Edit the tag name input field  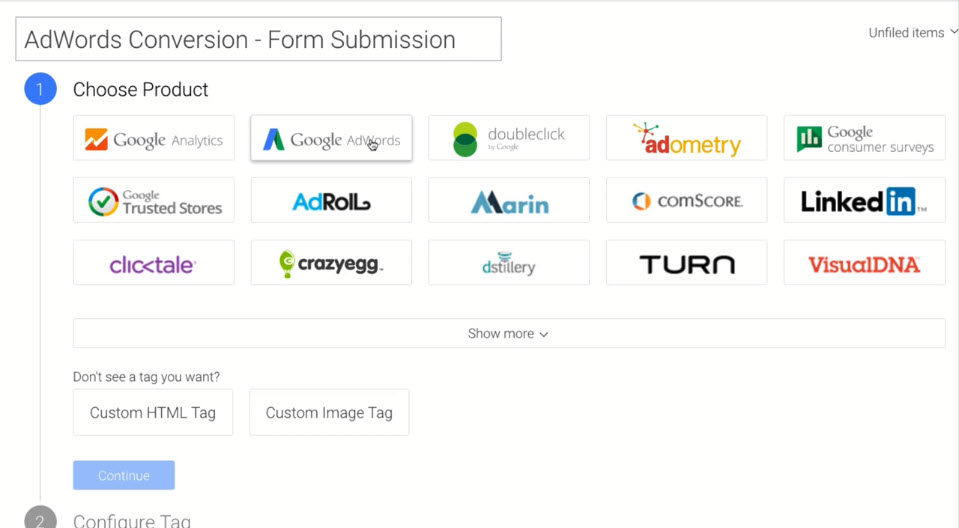(x=258, y=40)
